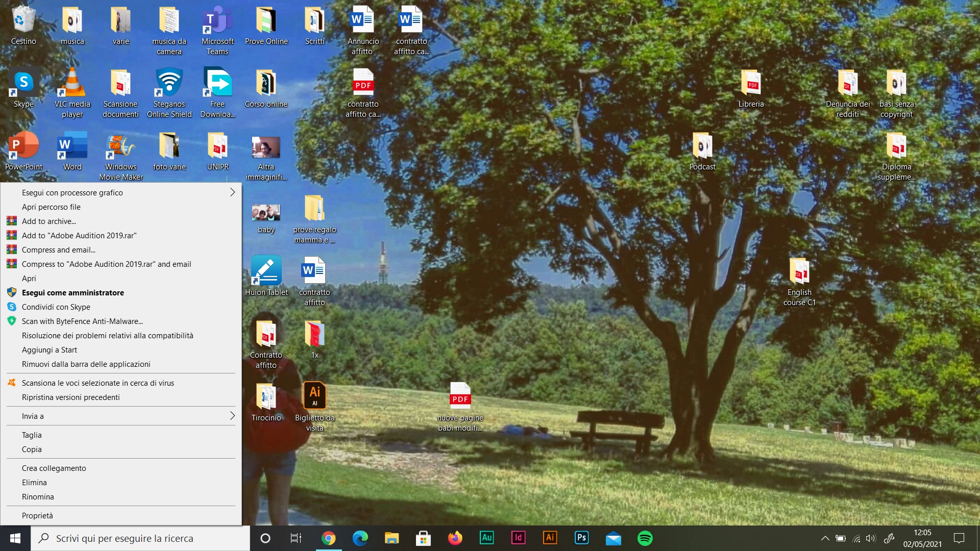
Task: Open the Windows Start button
Action: coord(15,538)
